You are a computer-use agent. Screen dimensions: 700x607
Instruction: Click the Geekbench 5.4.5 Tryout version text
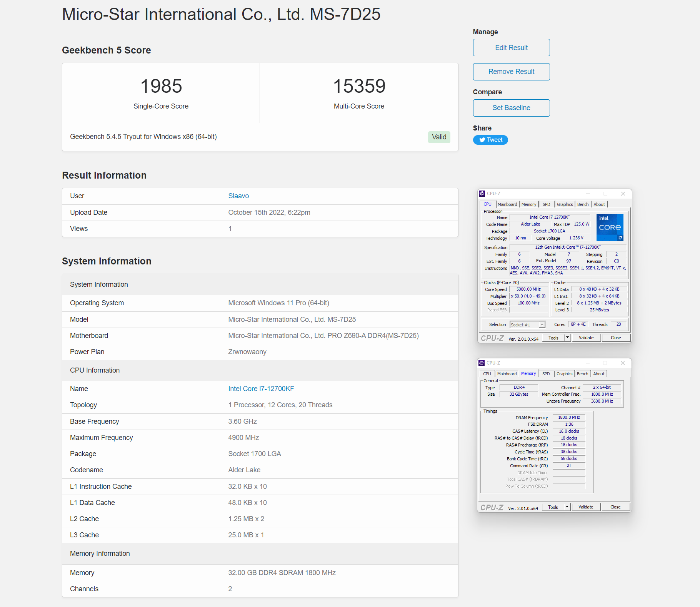coord(143,137)
